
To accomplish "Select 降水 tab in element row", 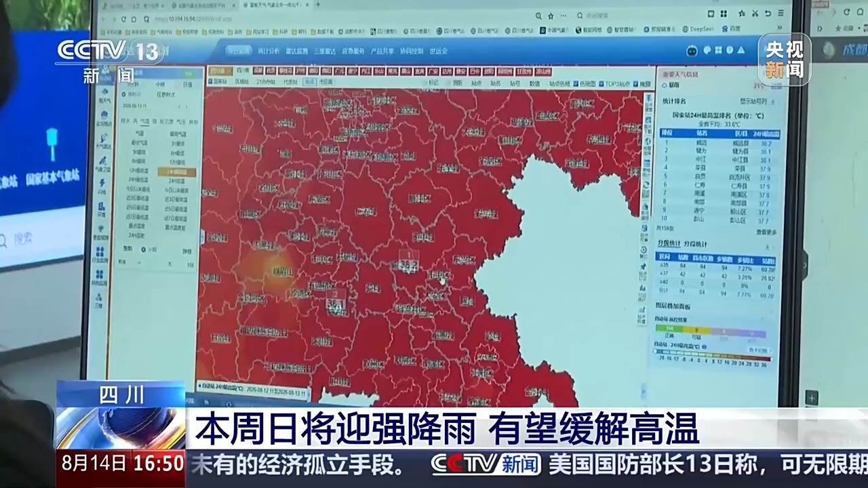I will click(x=125, y=122).
